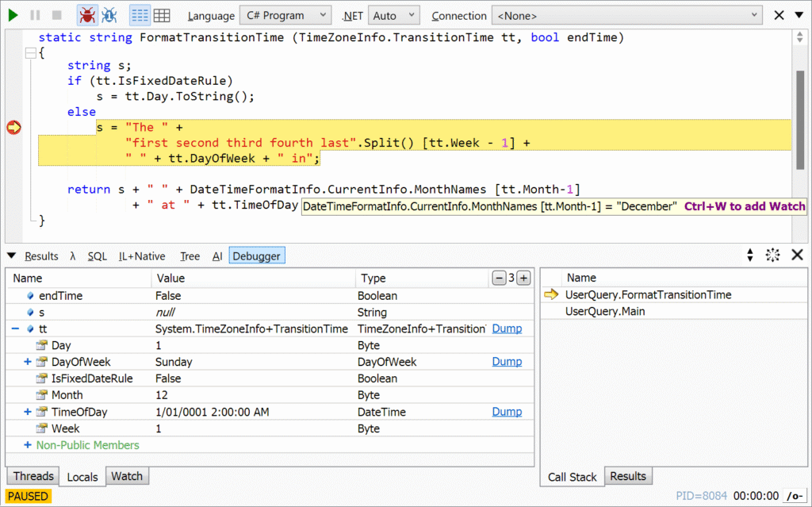Click the Dump link for DayOfWeek

507,362
